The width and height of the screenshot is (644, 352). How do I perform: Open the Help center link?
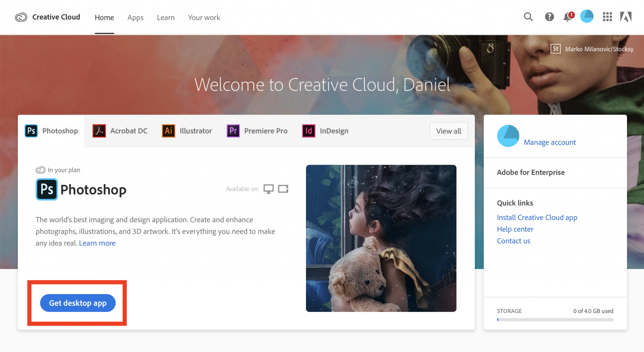point(515,229)
